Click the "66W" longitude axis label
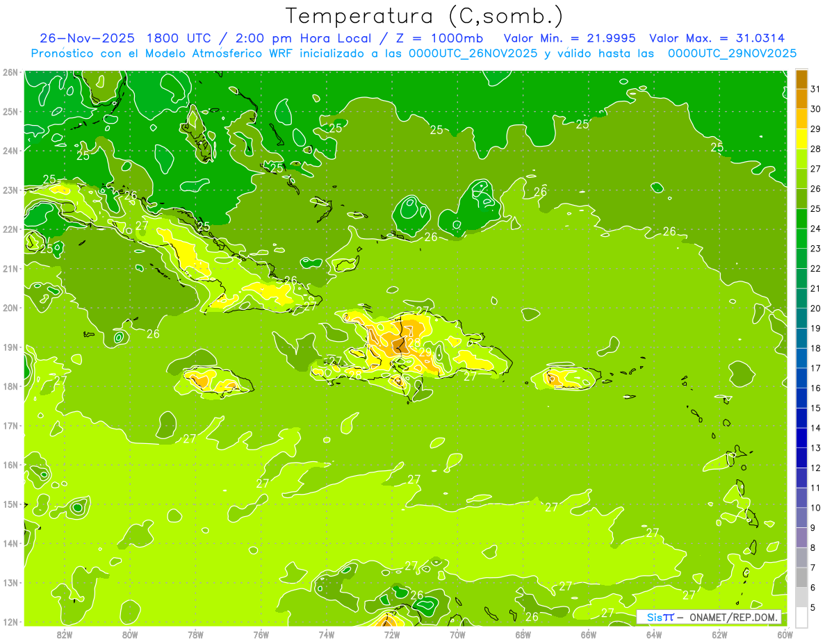This screenshot has height=644, width=834. [x=589, y=634]
